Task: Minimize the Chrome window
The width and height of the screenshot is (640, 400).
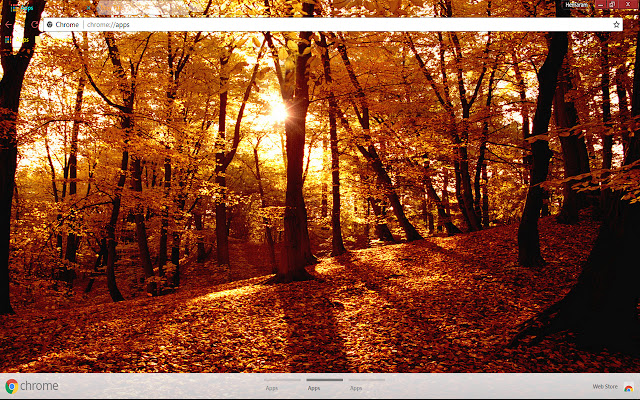Action: pyautogui.click(x=600, y=4)
